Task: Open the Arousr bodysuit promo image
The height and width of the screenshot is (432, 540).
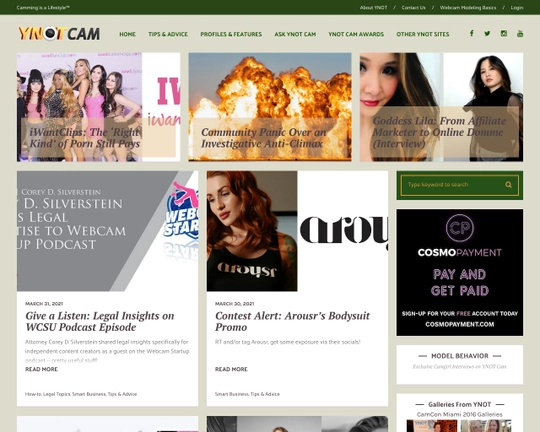Action: pyautogui.click(x=297, y=231)
